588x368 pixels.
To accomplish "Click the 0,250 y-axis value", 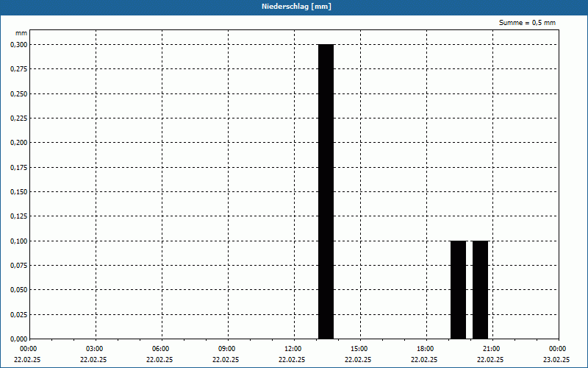I will 19,94.
